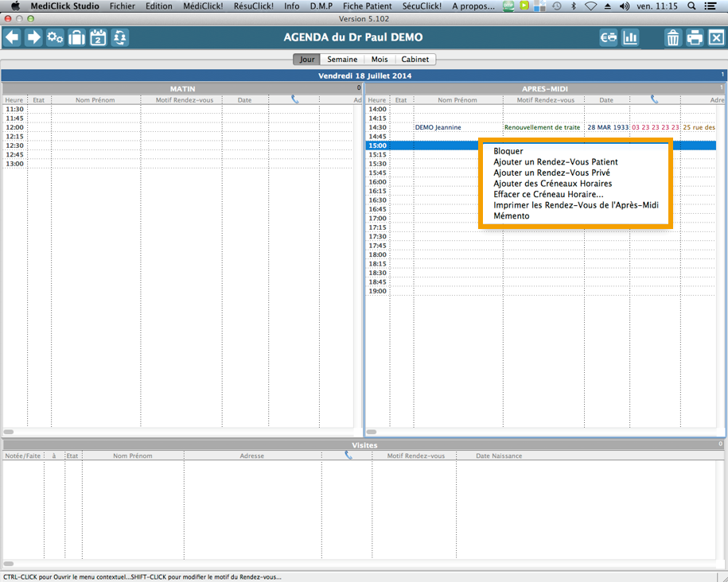Click the trash bin delete icon

(x=673, y=37)
